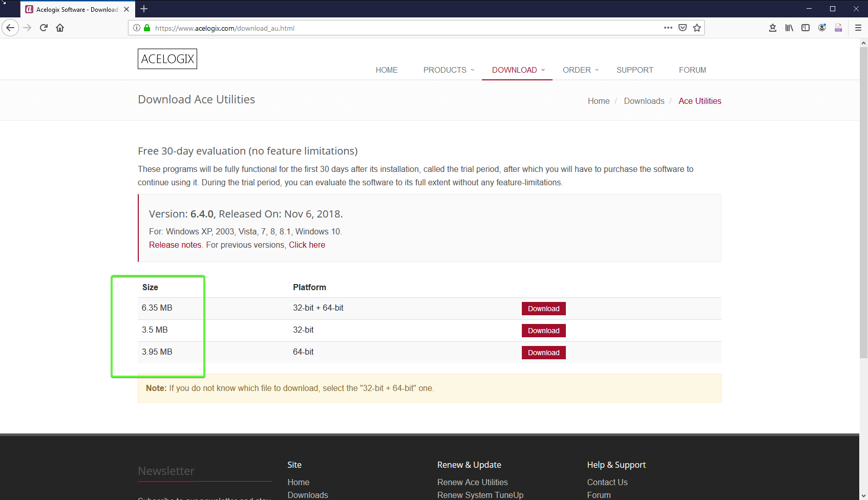
Task: Open the SUPPORT navigation item
Action: pyautogui.click(x=634, y=70)
